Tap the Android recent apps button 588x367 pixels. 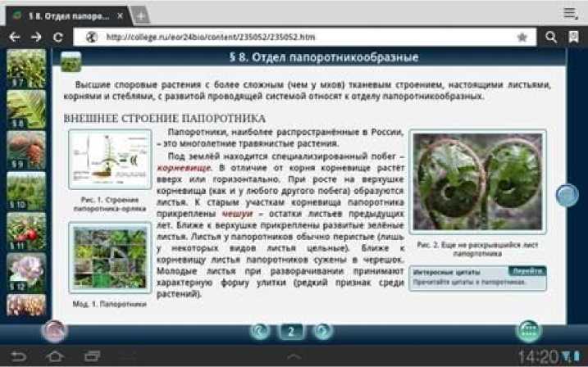pyautogui.click(x=92, y=356)
